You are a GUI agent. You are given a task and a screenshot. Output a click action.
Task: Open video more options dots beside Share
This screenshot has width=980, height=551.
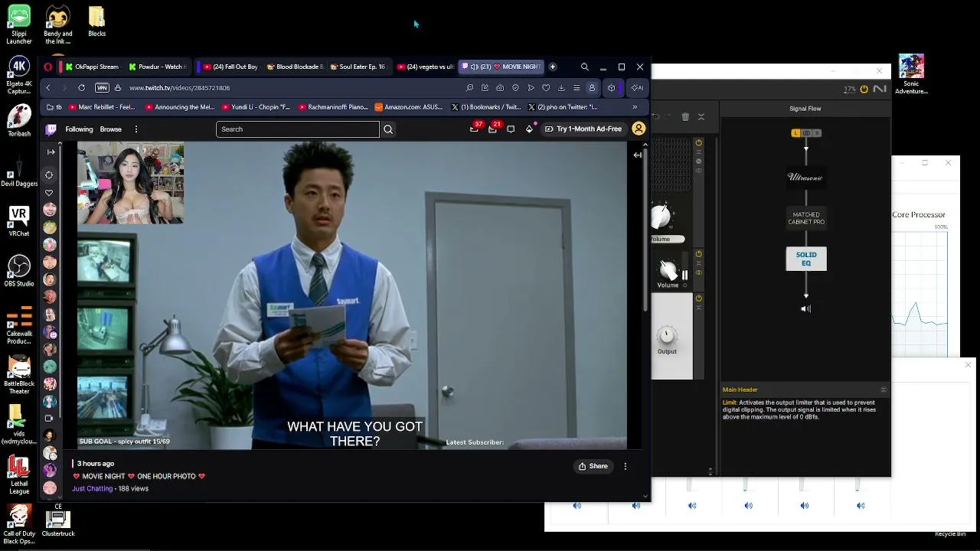pos(626,466)
